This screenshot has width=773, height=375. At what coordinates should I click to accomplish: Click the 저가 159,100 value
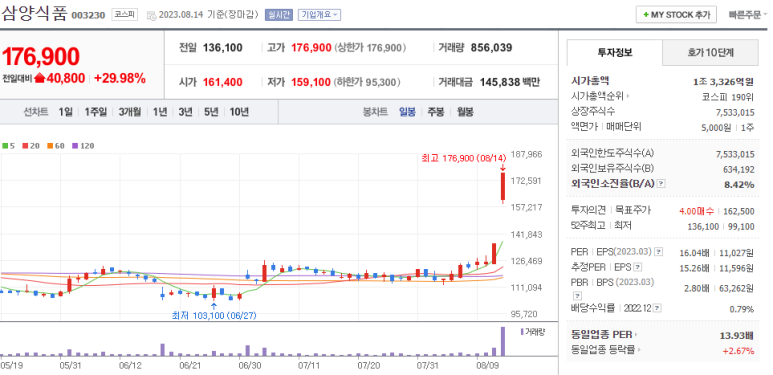tap(311, 82)
